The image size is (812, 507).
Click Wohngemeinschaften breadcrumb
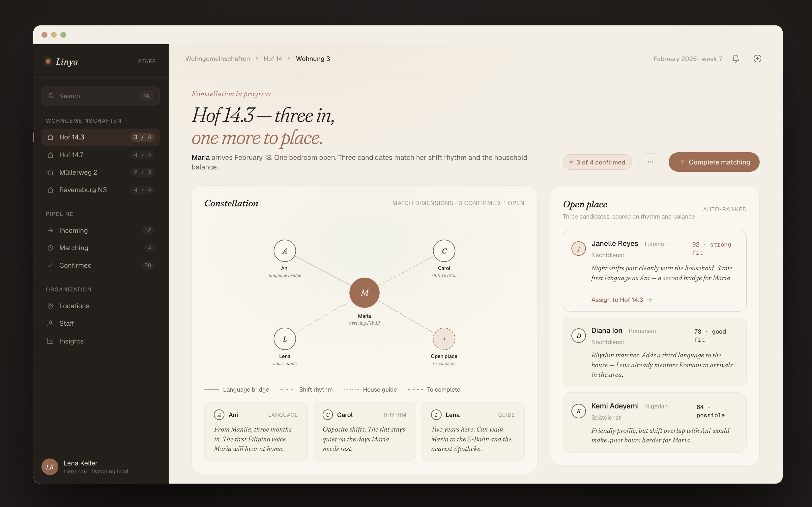click(x=217, y=59)
